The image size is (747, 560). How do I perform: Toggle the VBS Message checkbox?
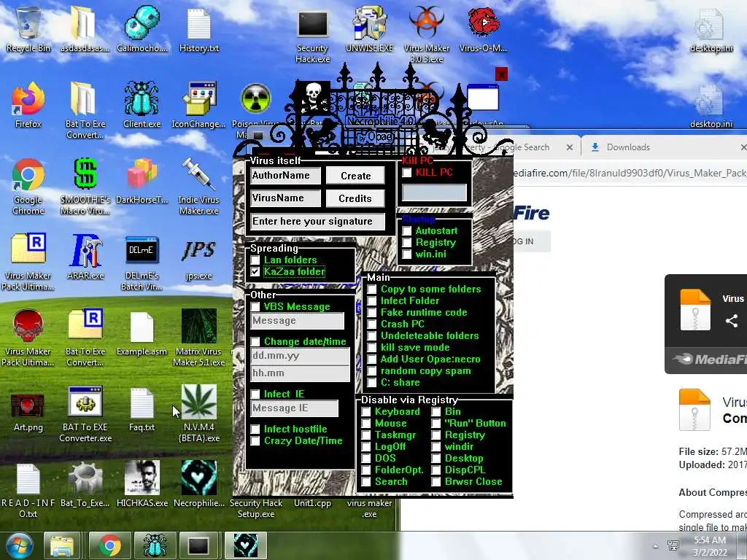point(255,307)
